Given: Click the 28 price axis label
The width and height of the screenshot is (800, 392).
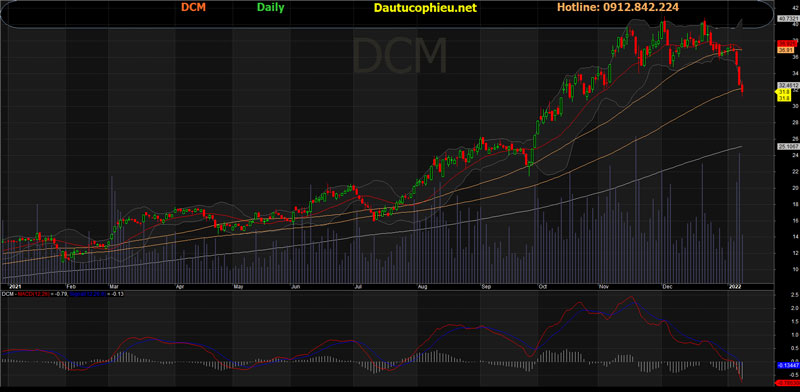Looking at the screenshot, I should tap(794, 122).
